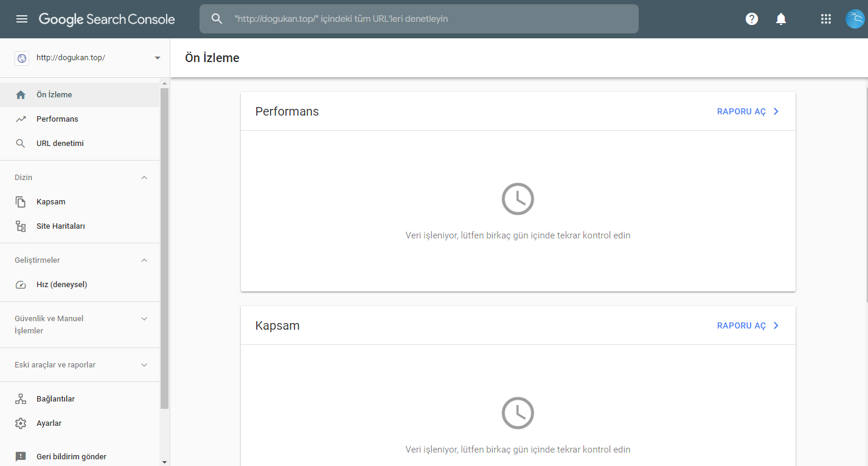Open the property selector dropdown arrow
868x466 pixels.
pyautogui.click(x=158, y=58)
